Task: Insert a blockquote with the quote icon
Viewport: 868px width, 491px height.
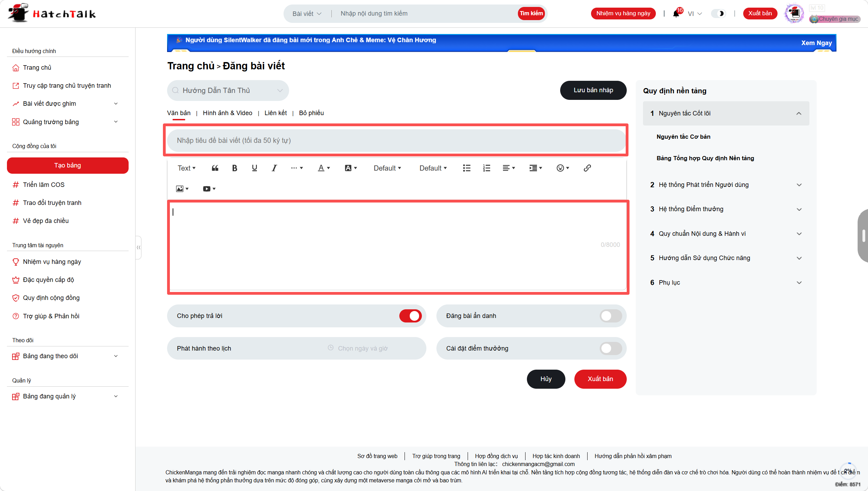Action: (x=215, y=168)
